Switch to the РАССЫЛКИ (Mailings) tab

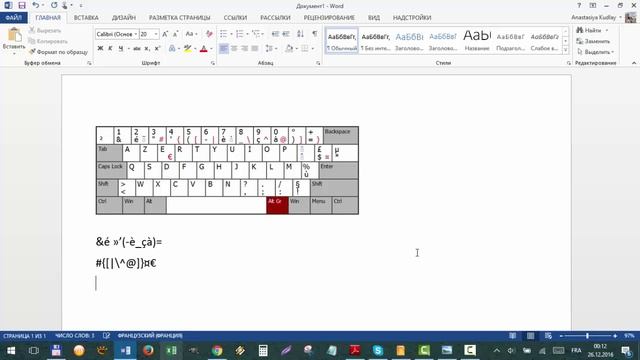(276, 18)
